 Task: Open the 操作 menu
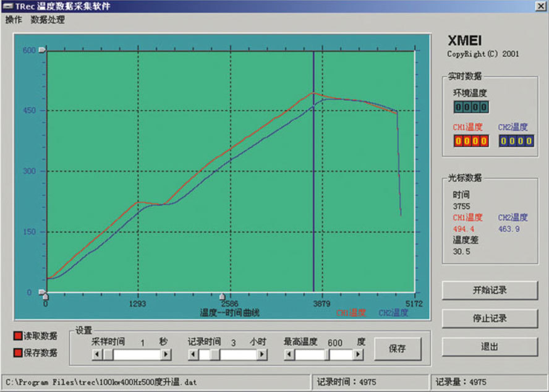pyautogui.click(x=14, y=20)
